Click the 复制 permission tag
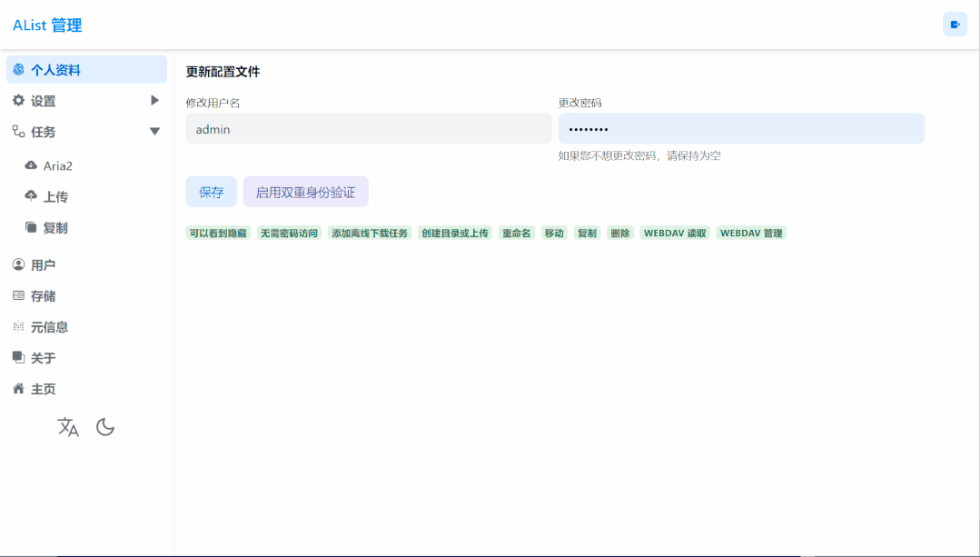The image size is (980, 557). 588,234
